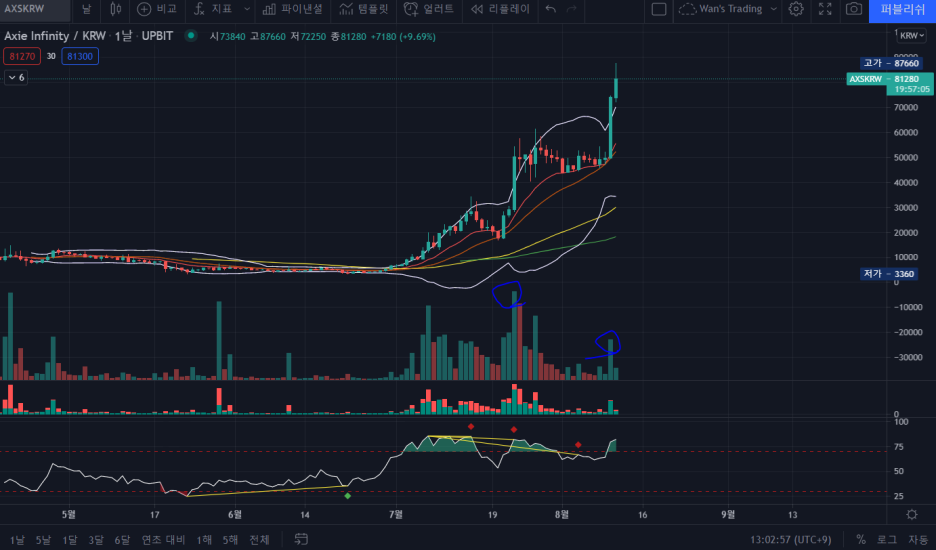Toggle 자동 auto scale
This screenshot has height=550, width=936.
click(x=917, y=540)
